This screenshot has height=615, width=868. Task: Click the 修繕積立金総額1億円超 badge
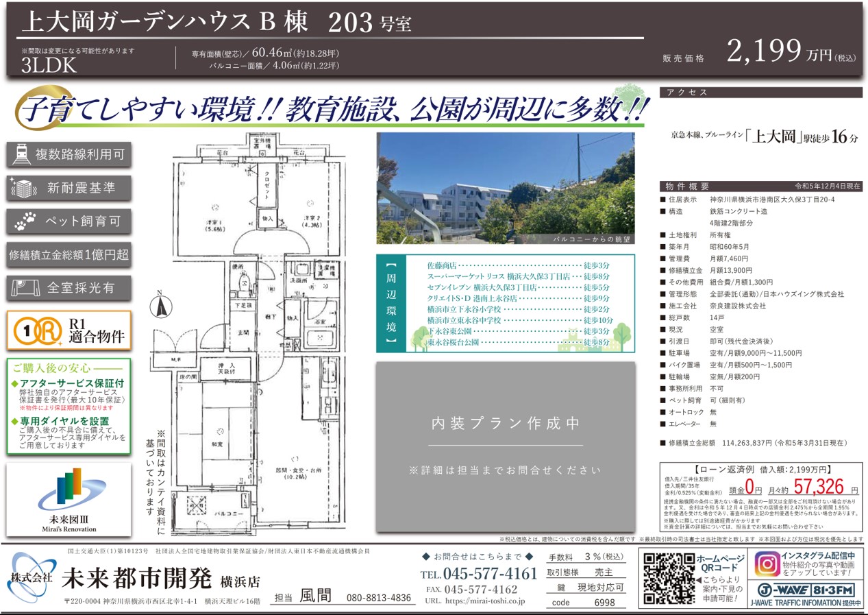tap(69, 254)
